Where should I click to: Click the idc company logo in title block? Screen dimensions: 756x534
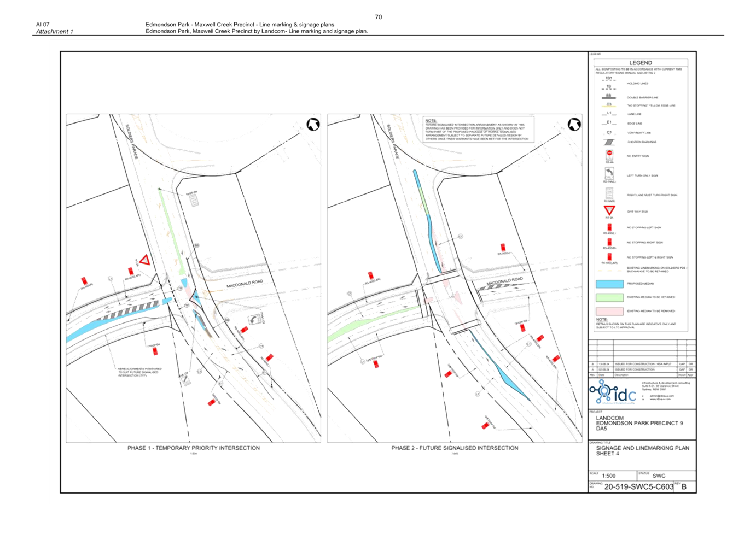point(613,392)
